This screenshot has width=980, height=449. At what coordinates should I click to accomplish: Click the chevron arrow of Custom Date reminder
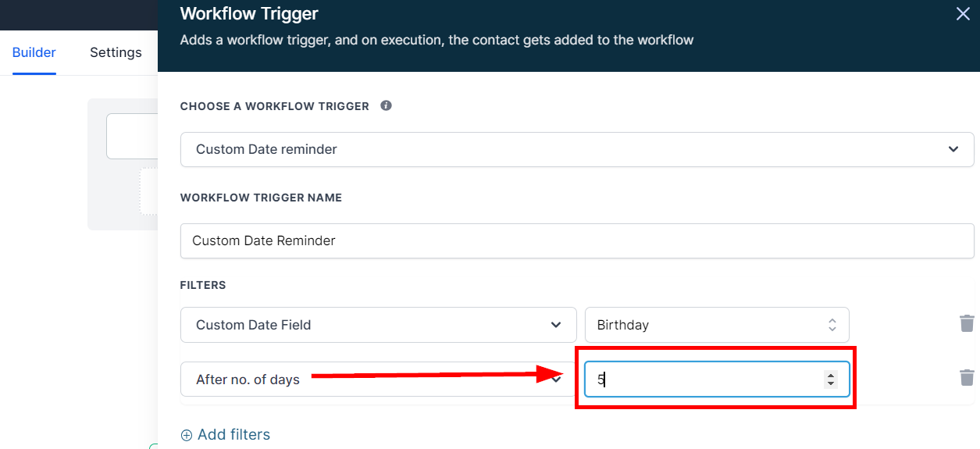tap(953, 149)
